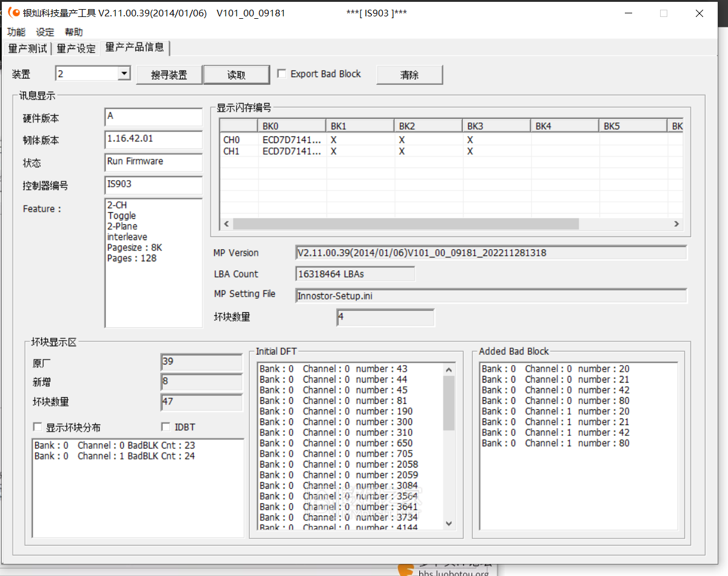Minimize the window using title bar button
This screenshot has height=576, width=728.
pyautogui.click(x=628, y=13)
